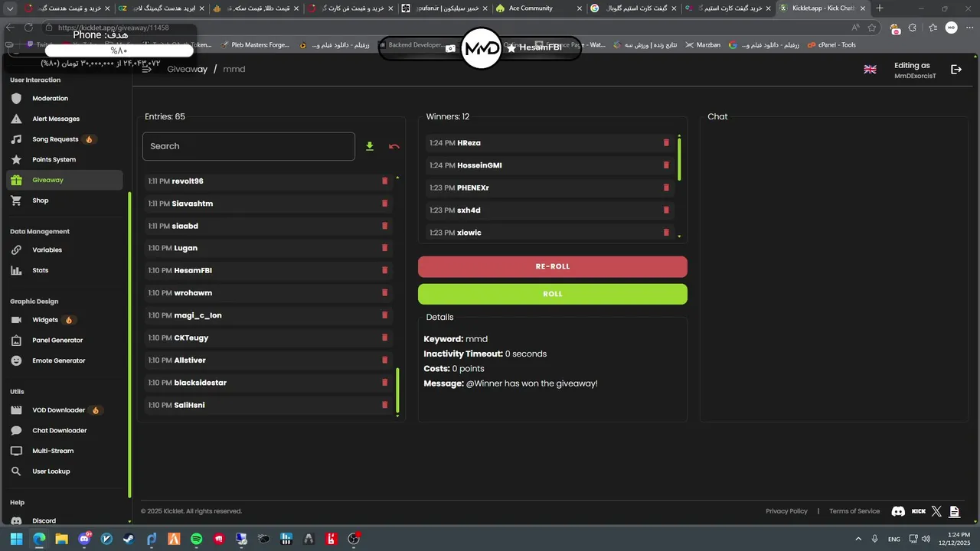Open Points System page
Screen dimensions: 980x551
(x=64, y=159)
